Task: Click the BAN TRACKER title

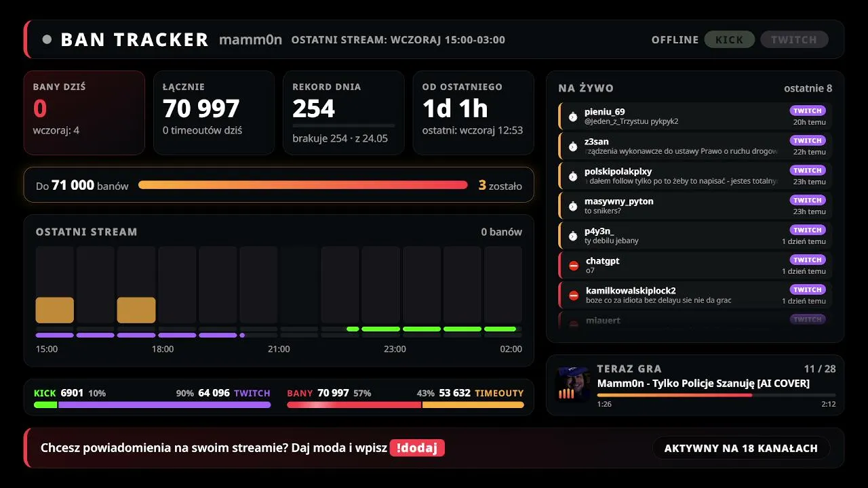Action: click(x=134, y=39)
